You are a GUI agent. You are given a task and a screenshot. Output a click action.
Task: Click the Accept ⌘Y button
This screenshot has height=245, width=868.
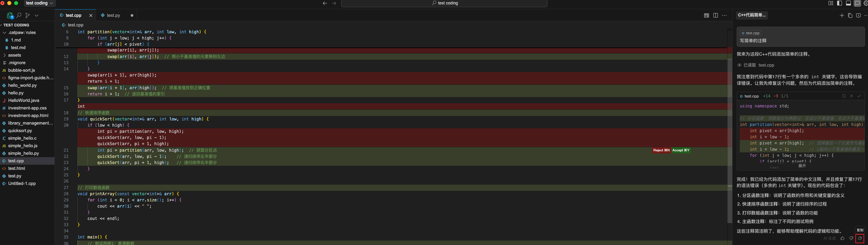click(680, 150)
